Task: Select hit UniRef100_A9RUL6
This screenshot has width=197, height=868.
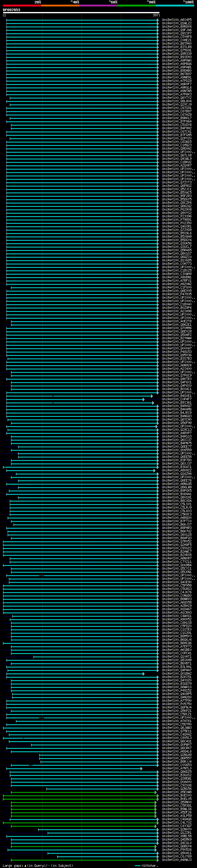Action: pos(177,88)
